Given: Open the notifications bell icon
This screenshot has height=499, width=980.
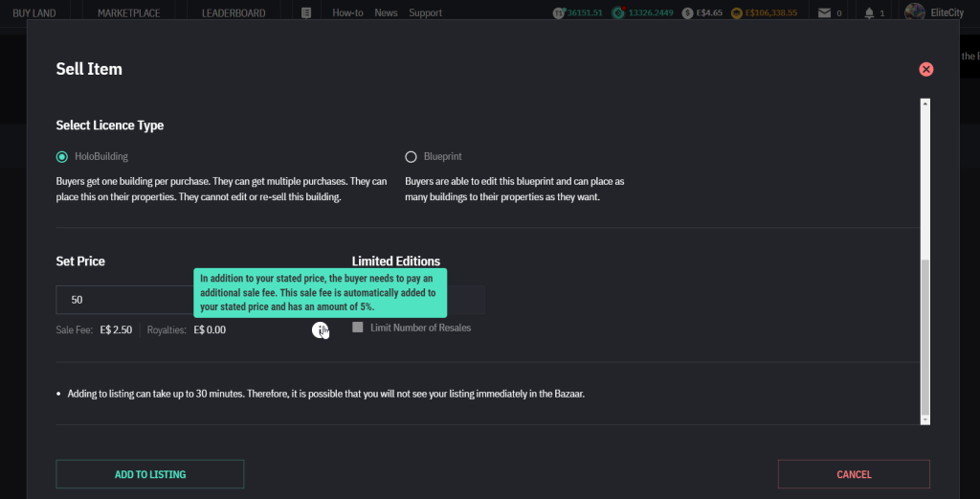Looking at the screenshot, I should [x=869, y=13].
